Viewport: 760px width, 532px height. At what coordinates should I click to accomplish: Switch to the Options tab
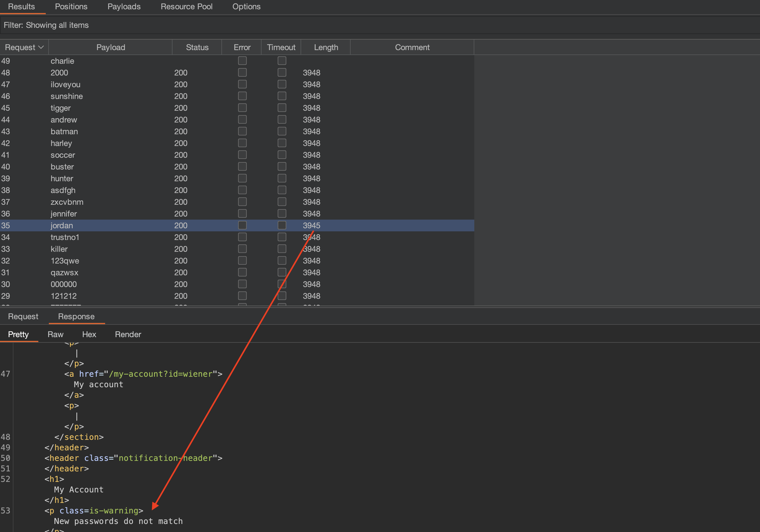246,6
